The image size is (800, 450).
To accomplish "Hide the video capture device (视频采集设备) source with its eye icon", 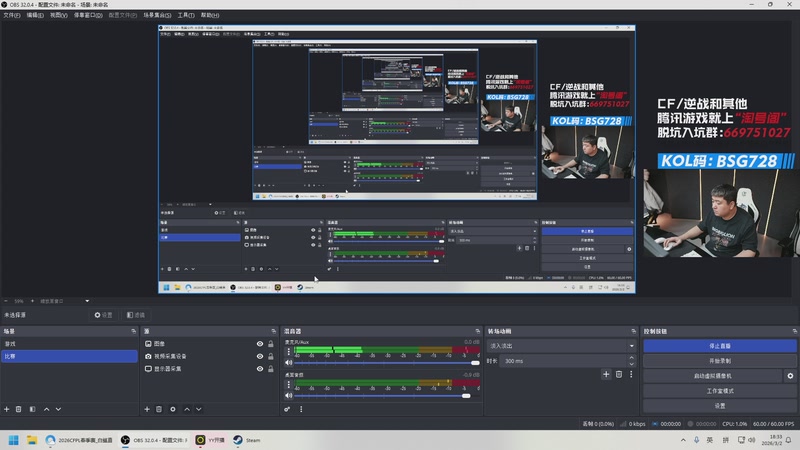I will point(260,356).
